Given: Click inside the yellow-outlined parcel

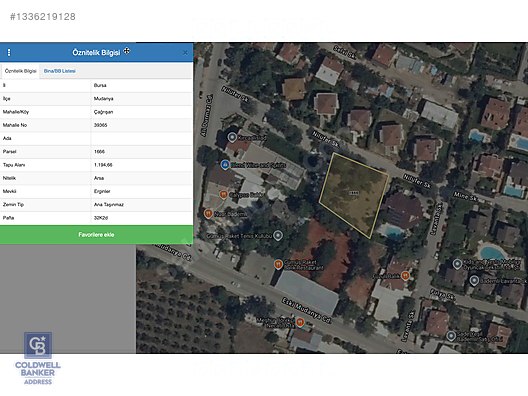Looking at the screenshot, I should tap(354, 195).
